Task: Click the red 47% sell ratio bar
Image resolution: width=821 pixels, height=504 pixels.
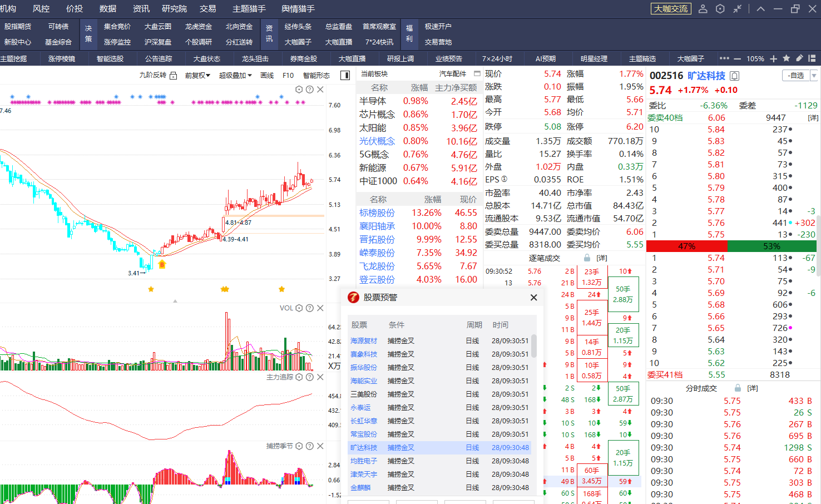Action: point(686,246)
